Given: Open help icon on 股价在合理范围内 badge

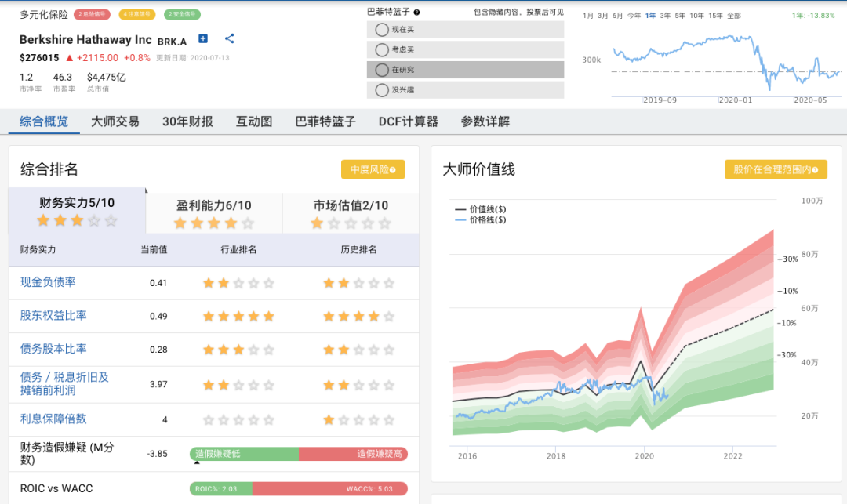Looking at the screenshot, I should point(815,170).
